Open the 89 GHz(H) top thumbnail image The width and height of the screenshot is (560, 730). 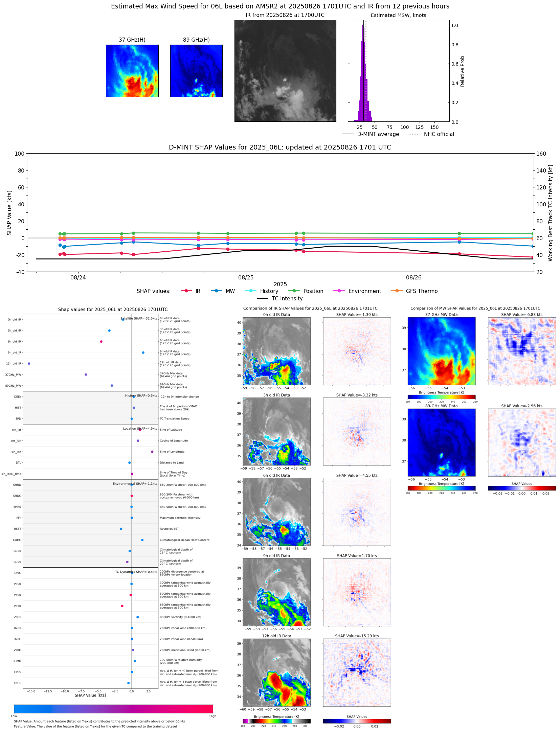(x=196, y=71)
